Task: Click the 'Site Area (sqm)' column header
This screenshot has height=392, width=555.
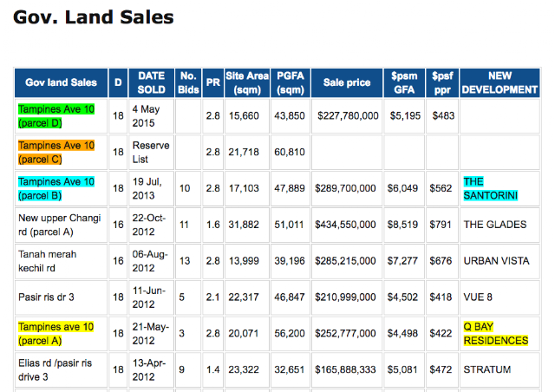Action: 247,82
